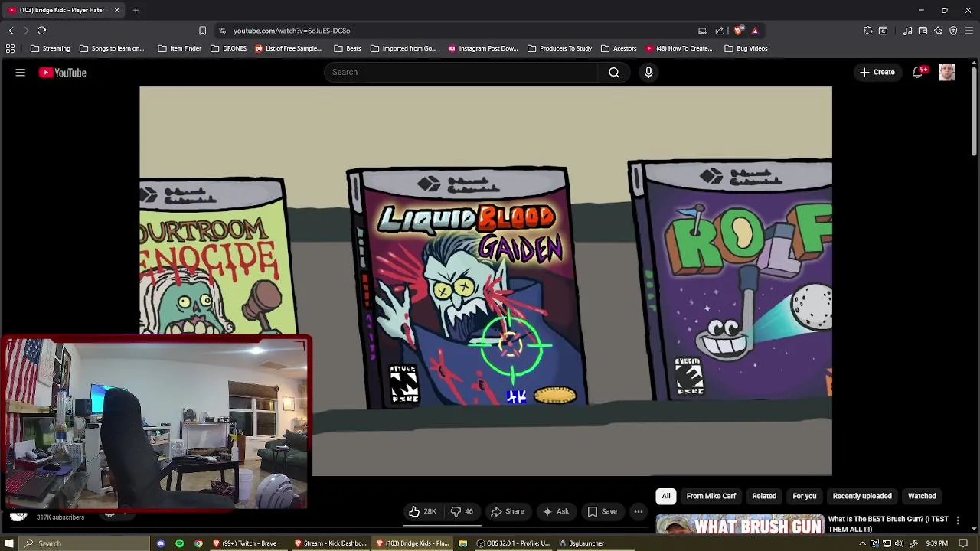Click the bookmark icon in the address bar

pos(202,31)
